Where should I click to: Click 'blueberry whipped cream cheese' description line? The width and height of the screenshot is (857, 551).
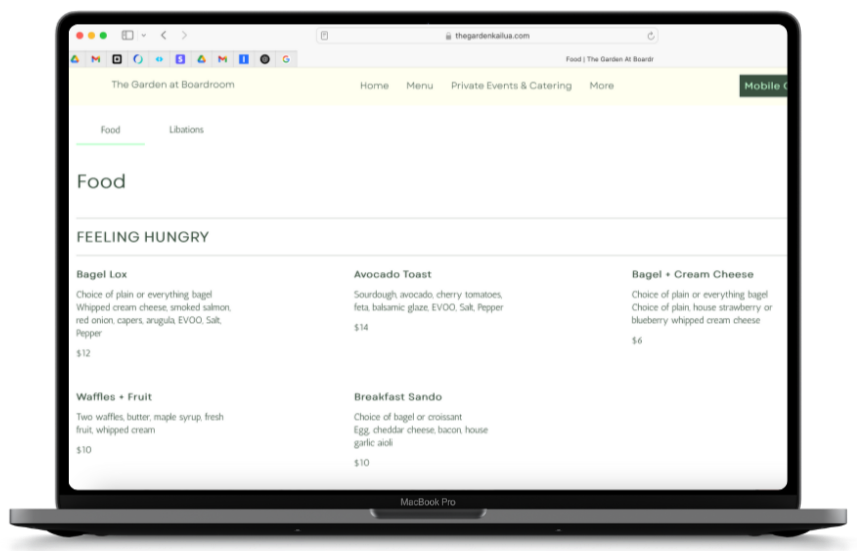(696, 320)
